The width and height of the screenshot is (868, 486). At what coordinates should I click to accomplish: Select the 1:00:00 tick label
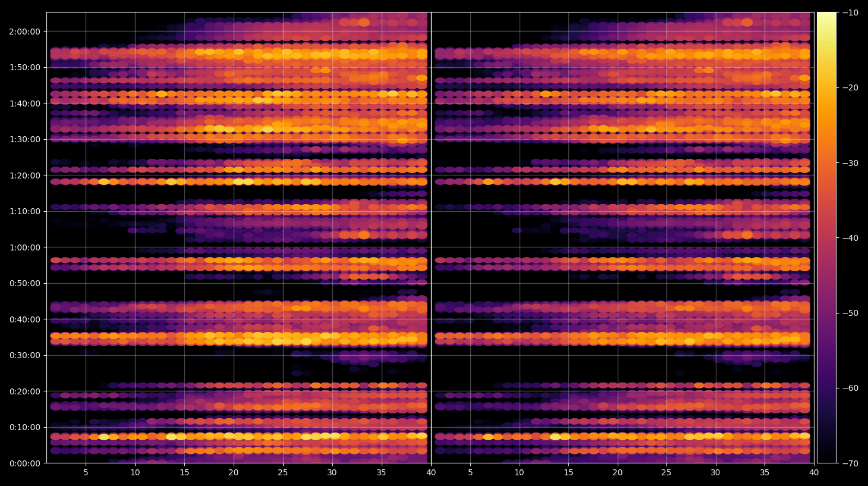(24, 247)
